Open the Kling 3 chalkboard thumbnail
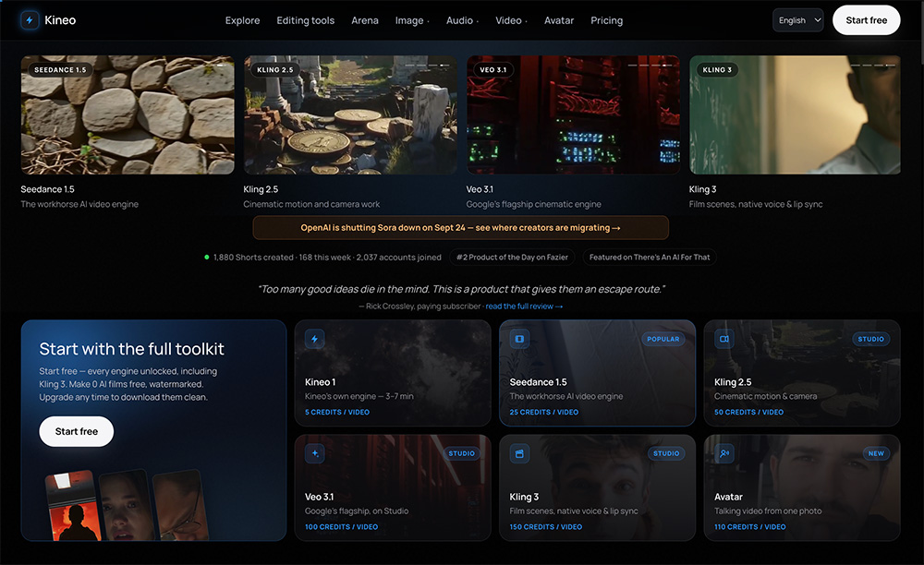The height and width of the screenshot is (565, 924). click(x=795, y=114)
